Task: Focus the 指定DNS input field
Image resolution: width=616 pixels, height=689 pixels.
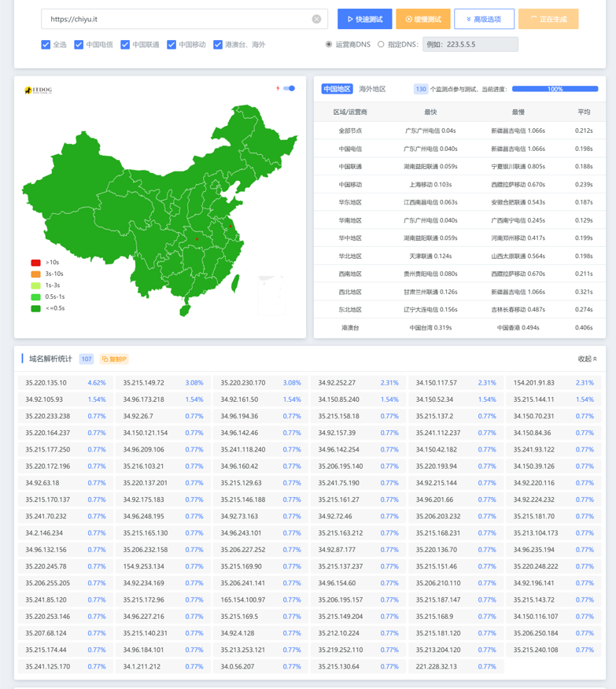Action: click(x=470, y=44)
